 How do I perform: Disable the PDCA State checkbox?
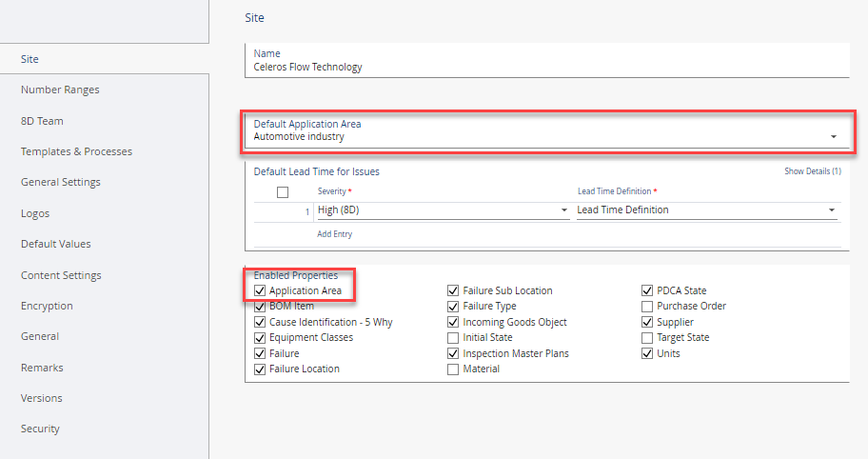pos(647,290)
